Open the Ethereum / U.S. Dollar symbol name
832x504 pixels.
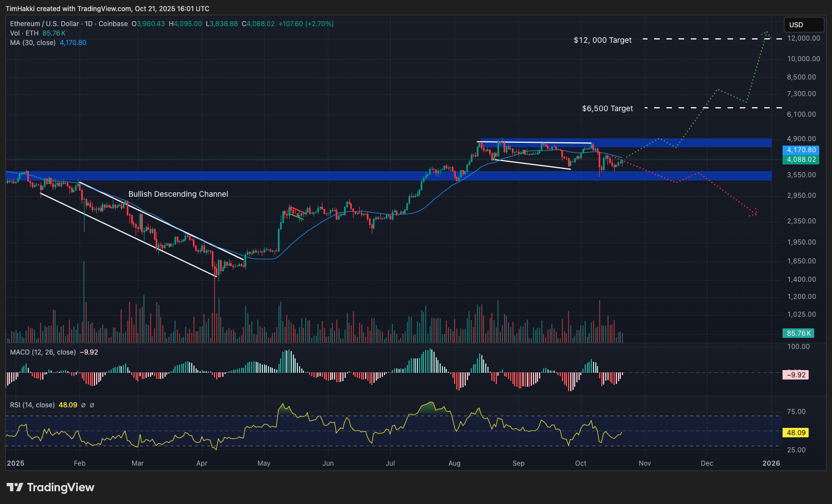click(x=44, y=24)
